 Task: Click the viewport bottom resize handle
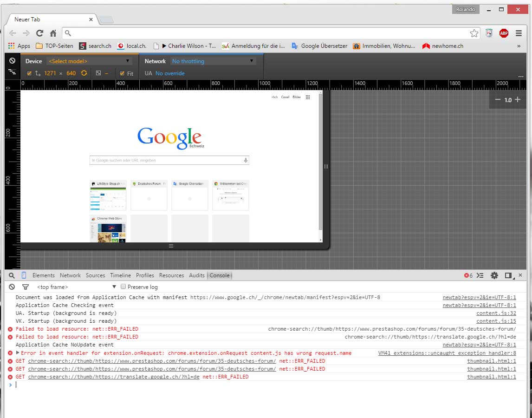[171, 246]
